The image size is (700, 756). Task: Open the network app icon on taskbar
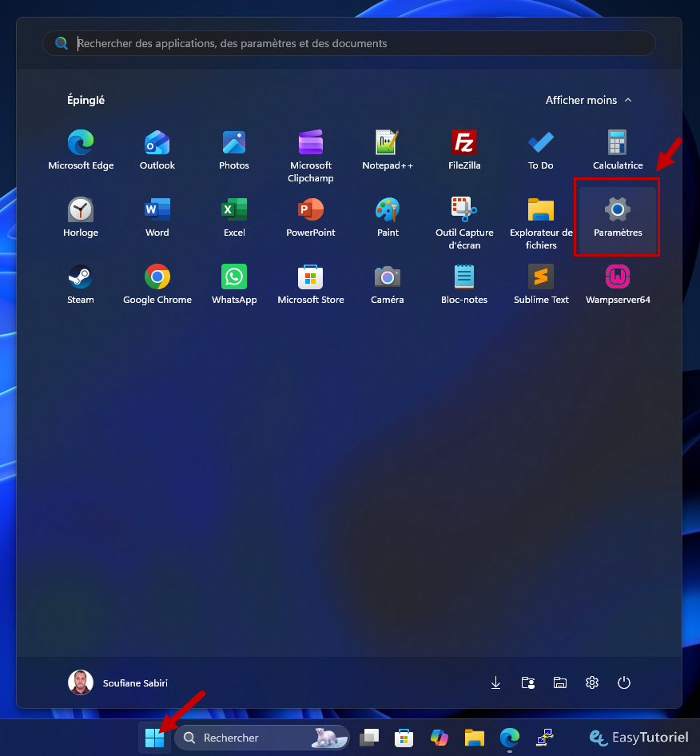pos(545,738)
